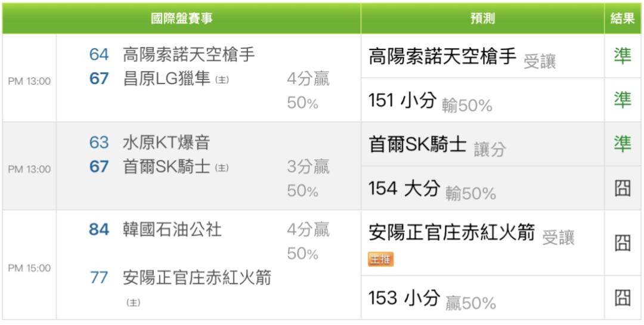
Task: Click the 囧 result for 153 小分
Action: 623,298
